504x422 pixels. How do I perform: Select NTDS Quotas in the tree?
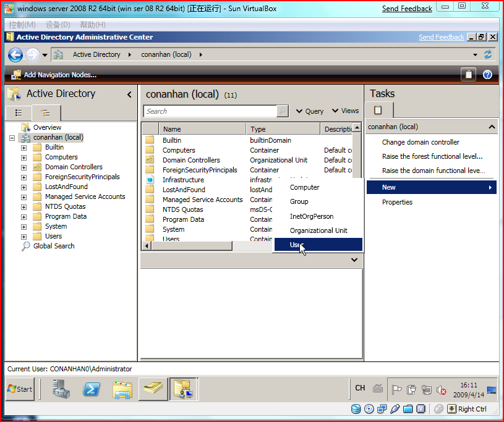coord(66,206)
